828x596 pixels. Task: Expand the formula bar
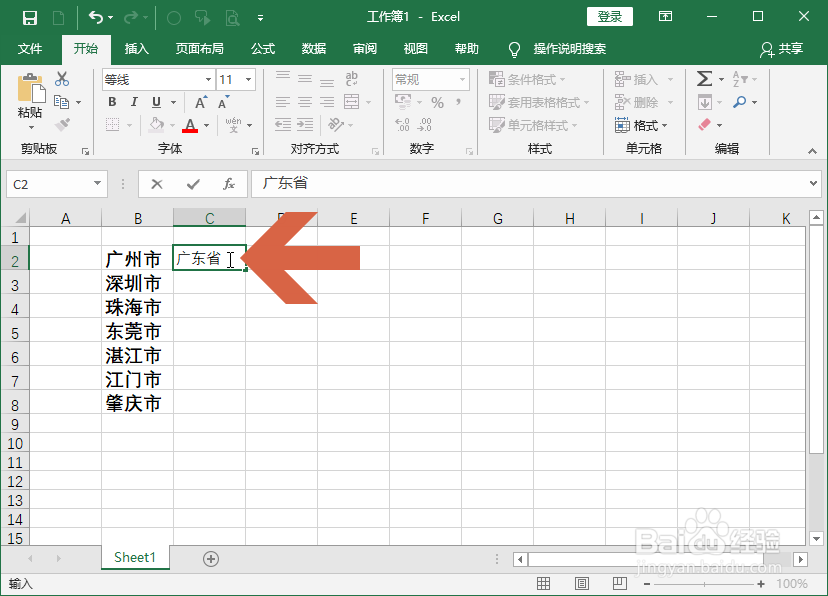pos(813,184)
